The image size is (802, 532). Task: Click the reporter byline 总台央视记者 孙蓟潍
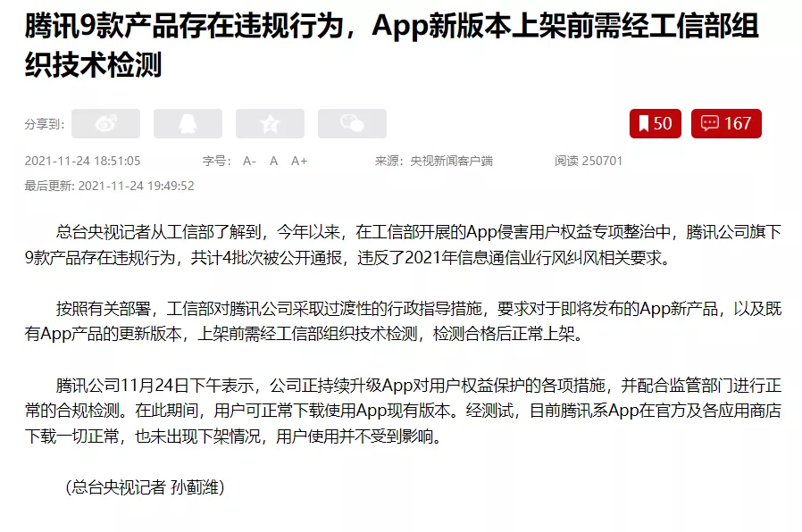pos(146,487)
